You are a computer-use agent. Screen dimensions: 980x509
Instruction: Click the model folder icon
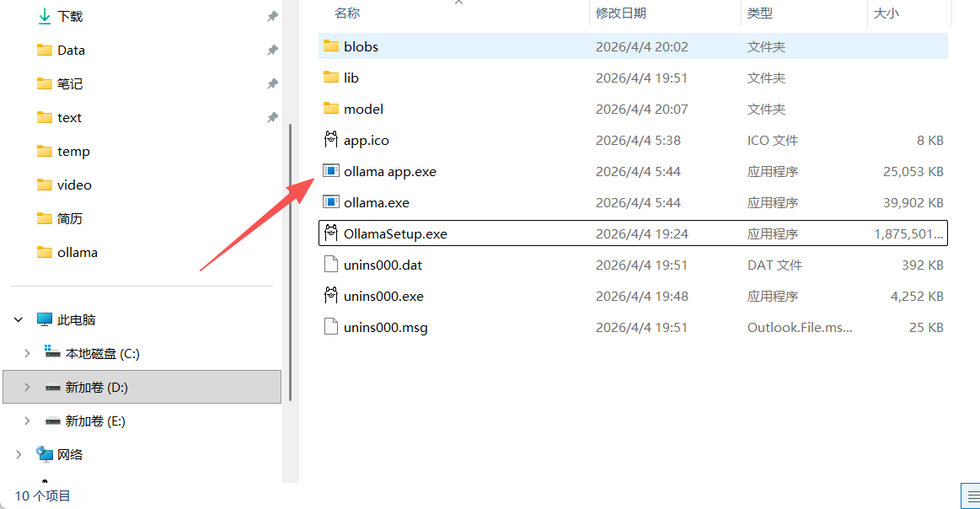click(x=330, y=109)
